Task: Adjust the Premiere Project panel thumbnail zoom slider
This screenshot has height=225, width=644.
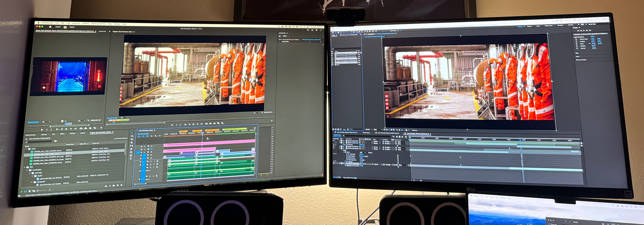Action: (41, 190)
